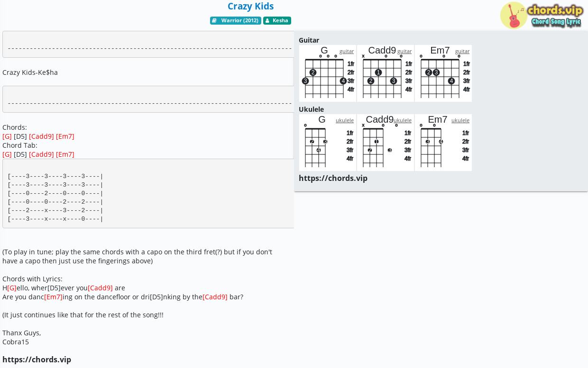Click [Em7] chord in 'dancing' lyric

53,297
